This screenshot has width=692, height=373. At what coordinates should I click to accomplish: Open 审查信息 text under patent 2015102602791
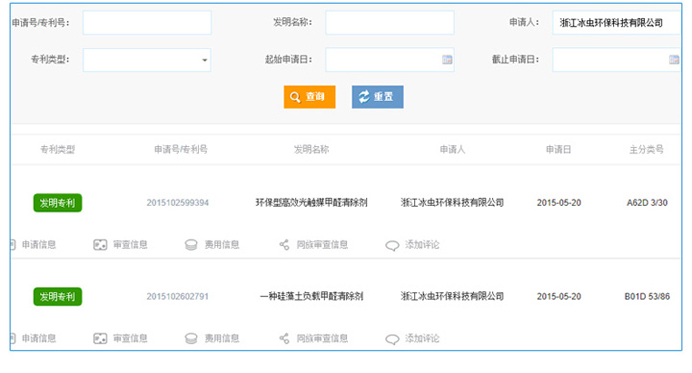[x=130, y=339]
